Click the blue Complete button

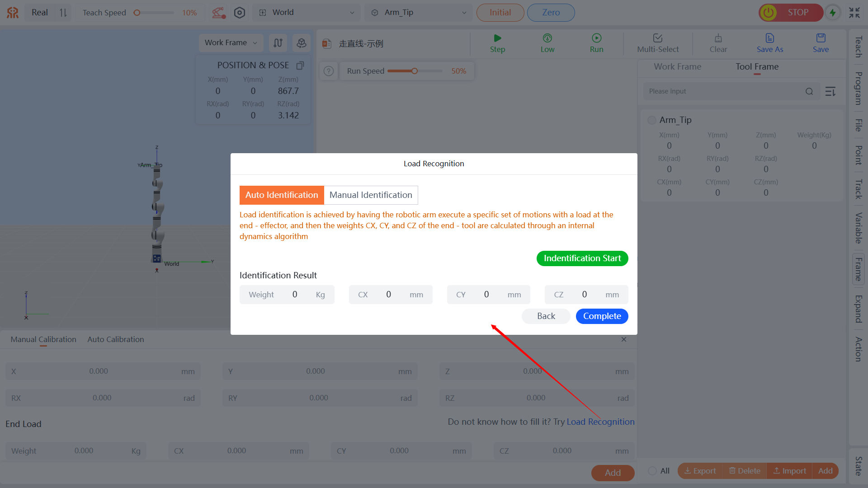tap(602, 316)
